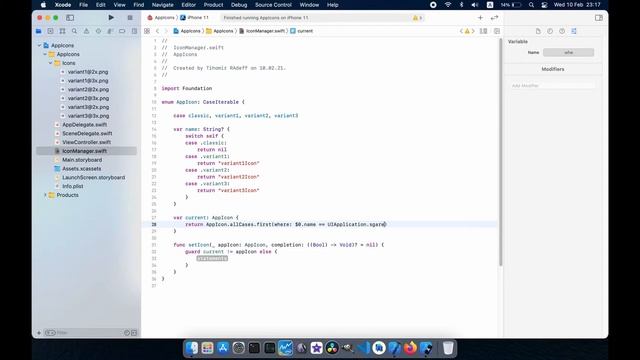Show the History inspector
The width and height of the screenshot is (640, 360).
coord(550,31)
